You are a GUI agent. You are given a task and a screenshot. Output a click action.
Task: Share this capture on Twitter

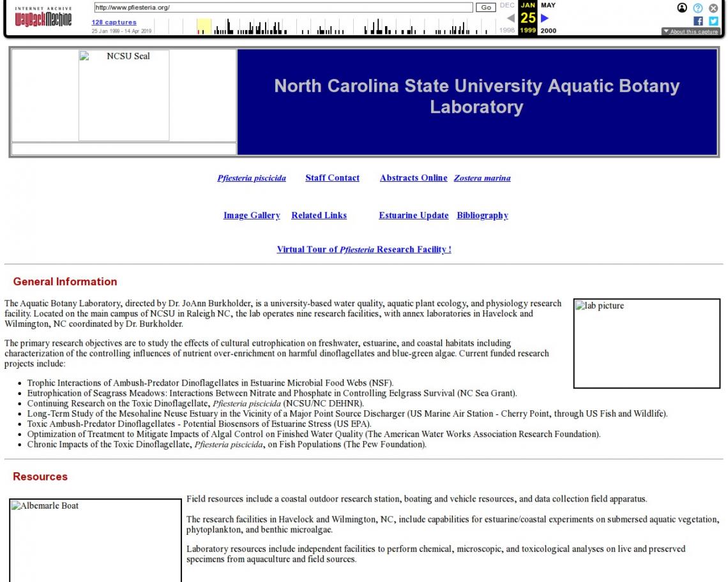coord(713,21)
